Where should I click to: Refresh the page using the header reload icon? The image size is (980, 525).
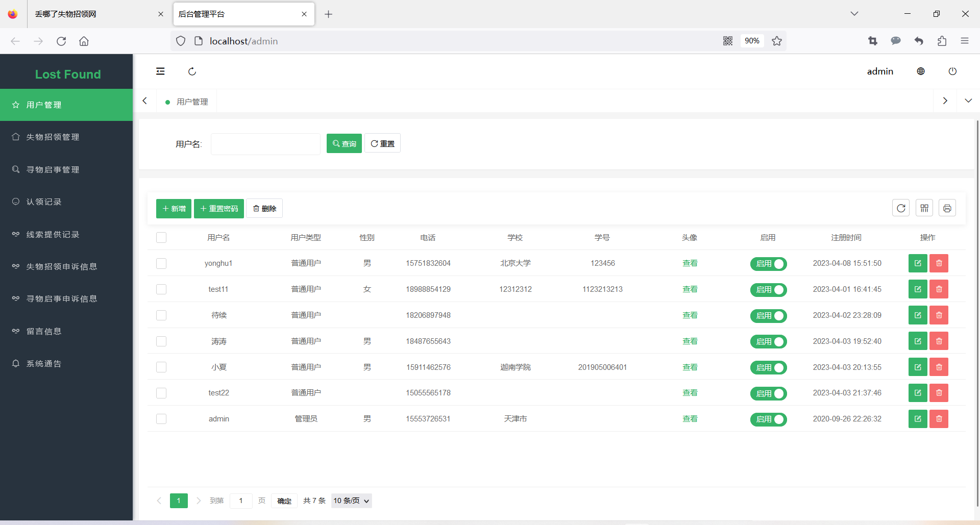tap(192, 71)
